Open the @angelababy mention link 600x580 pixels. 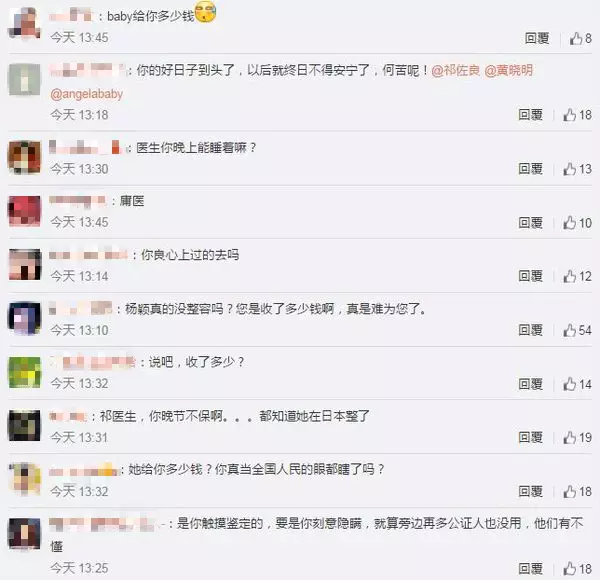point(86,94)
